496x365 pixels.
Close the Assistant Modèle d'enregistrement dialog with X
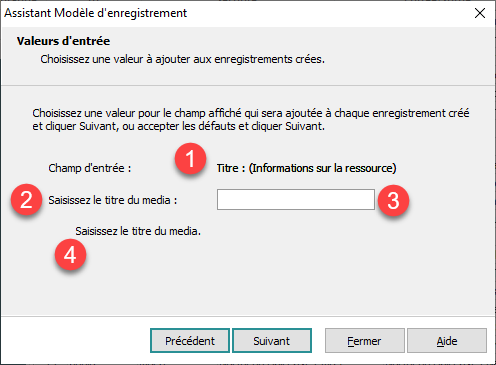pyautogui.click(x=480, y=13)
